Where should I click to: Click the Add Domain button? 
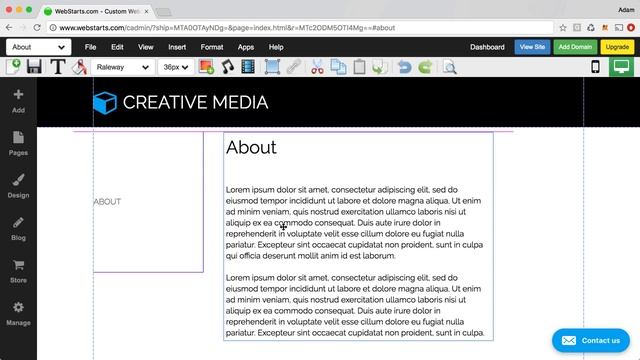575,47
